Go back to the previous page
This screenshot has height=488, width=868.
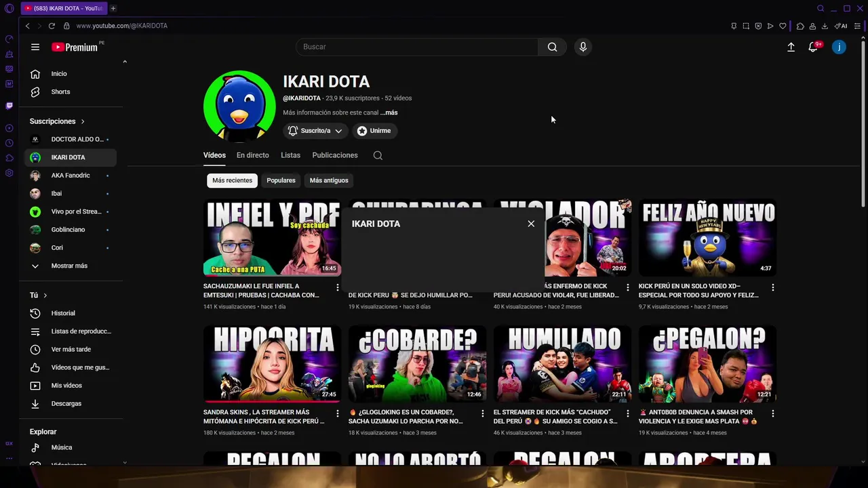[27, 26]
